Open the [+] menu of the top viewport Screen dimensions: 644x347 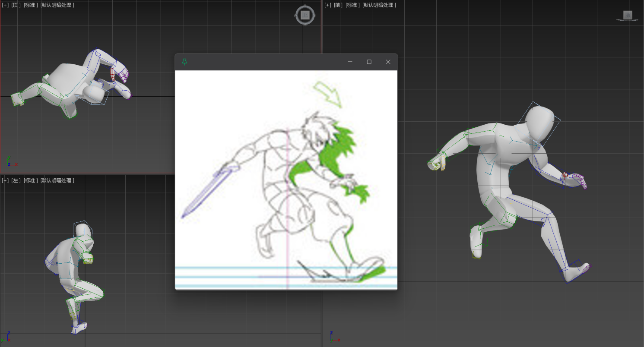click(5, 5)
